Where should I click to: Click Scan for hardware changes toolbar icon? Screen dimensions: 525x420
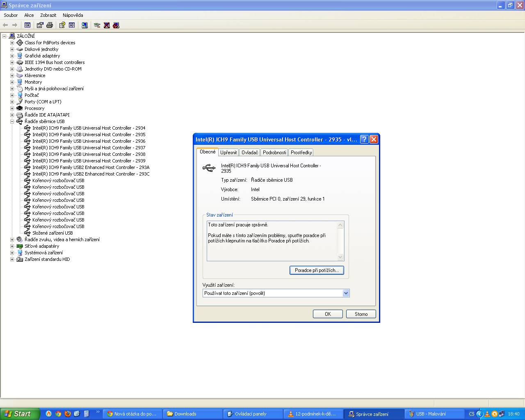(x=84, y=25)
